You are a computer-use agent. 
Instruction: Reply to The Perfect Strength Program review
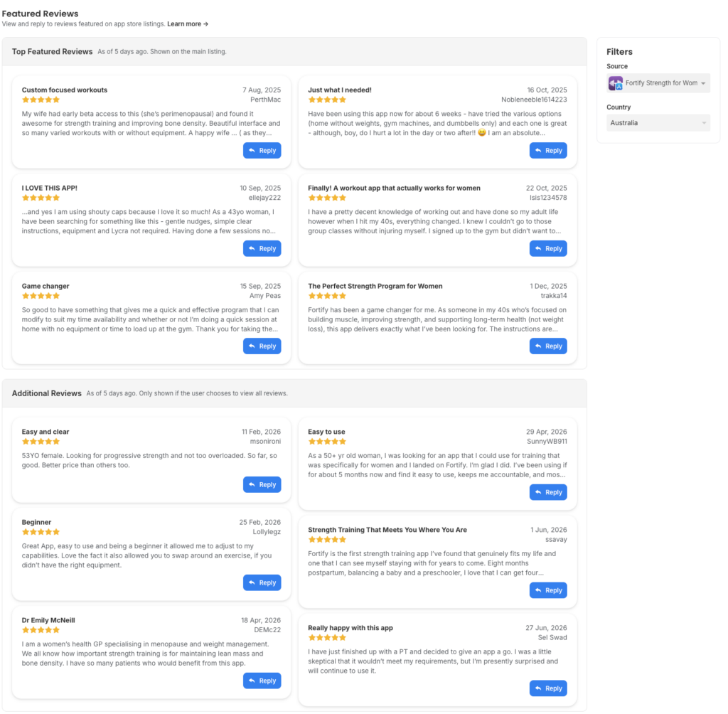[548, 346]
